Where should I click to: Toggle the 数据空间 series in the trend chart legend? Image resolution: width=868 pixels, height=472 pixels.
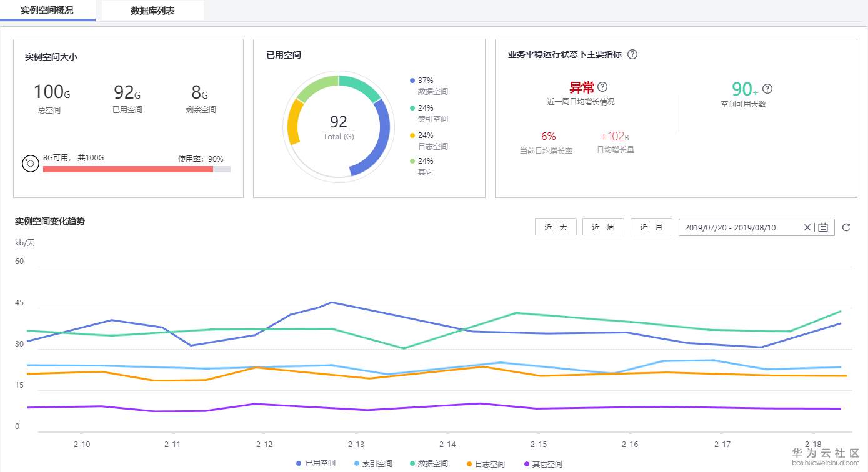[429, 464]
